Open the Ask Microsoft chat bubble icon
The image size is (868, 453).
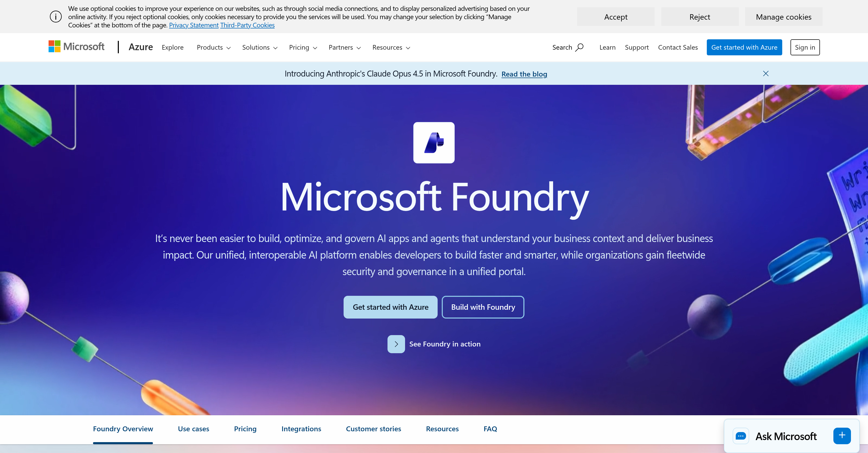pyautogui.click(x=741, y=436)
